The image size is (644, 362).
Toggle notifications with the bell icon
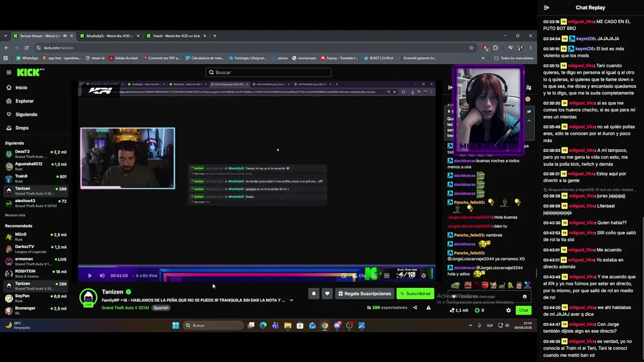314,294
